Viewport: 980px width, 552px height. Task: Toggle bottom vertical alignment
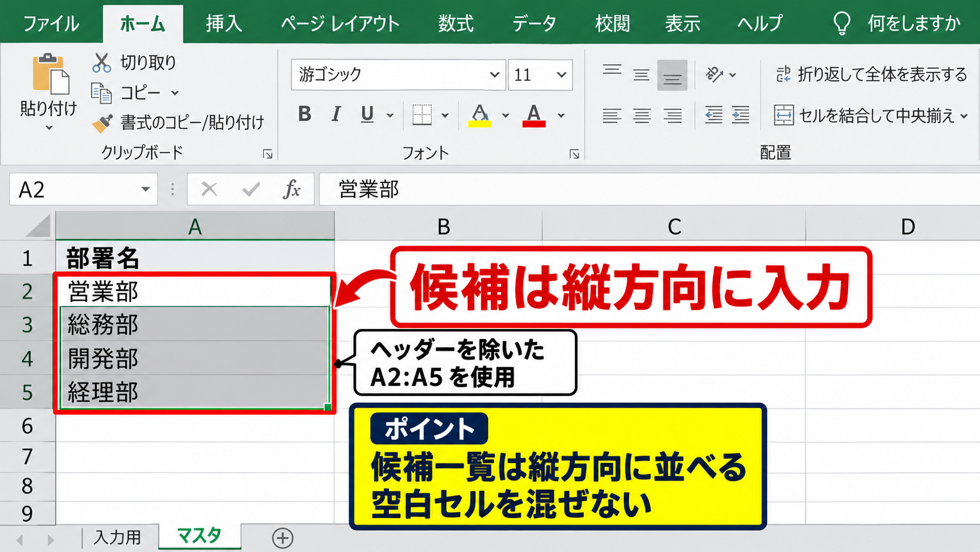click(x=672, y=75)
